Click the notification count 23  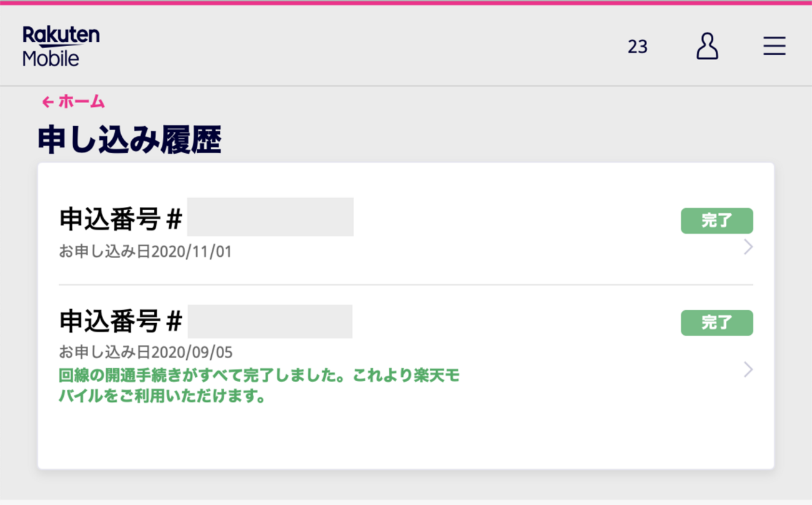[638, 47]
